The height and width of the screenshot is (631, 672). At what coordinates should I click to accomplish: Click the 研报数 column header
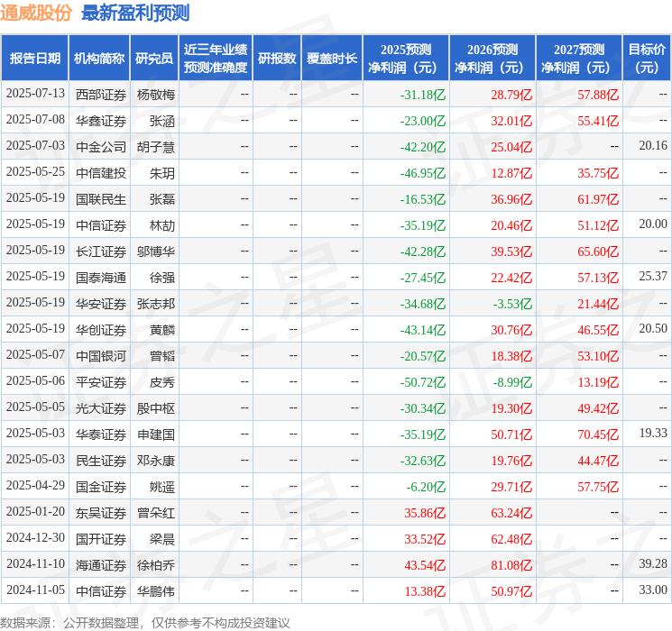point(277,58)
